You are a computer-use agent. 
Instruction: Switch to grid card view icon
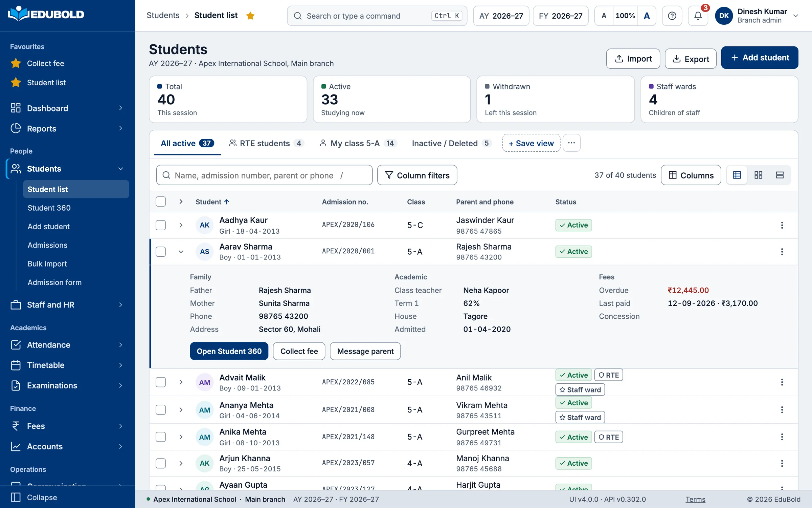[758, 175]
